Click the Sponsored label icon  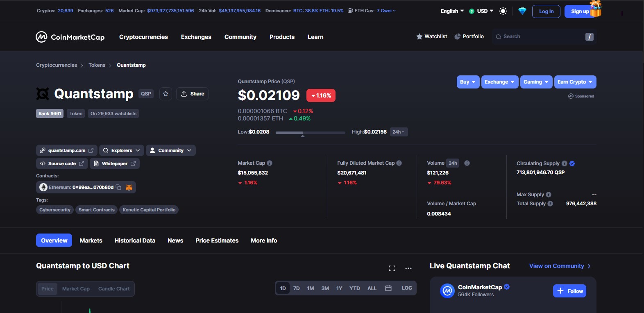point(571,96)
